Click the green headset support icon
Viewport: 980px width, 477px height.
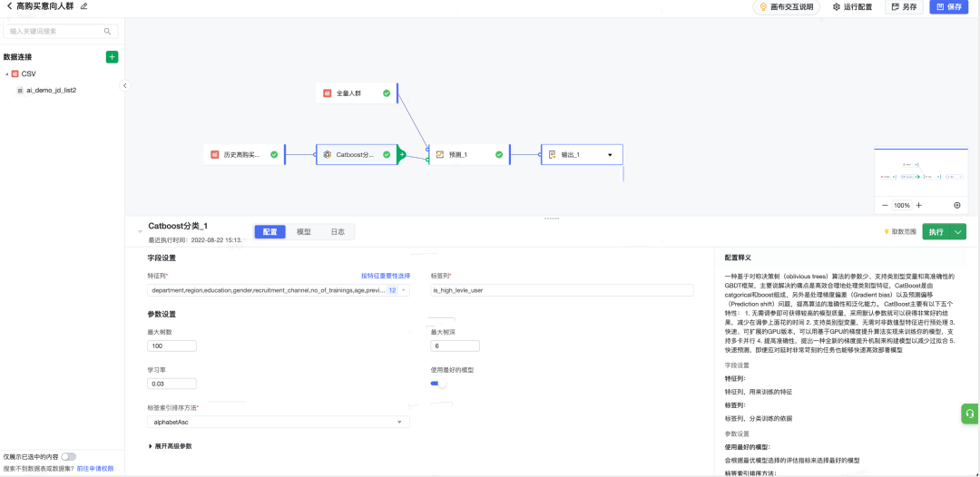point(970,414)
